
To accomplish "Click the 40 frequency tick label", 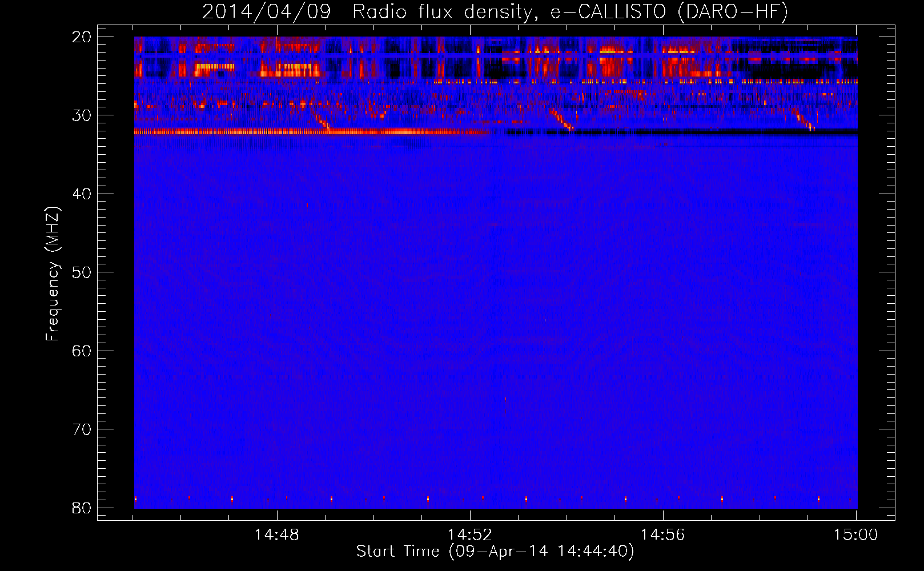I will 82,194.
